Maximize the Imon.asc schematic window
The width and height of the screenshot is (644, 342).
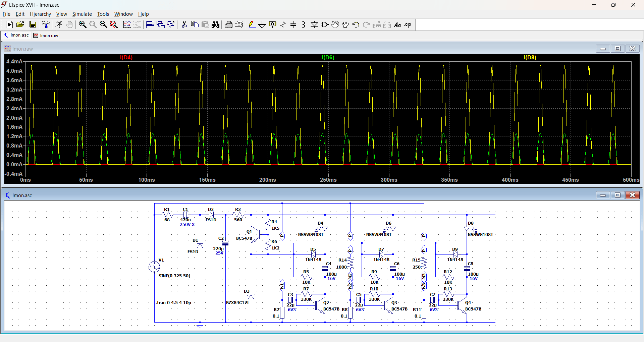618,195
